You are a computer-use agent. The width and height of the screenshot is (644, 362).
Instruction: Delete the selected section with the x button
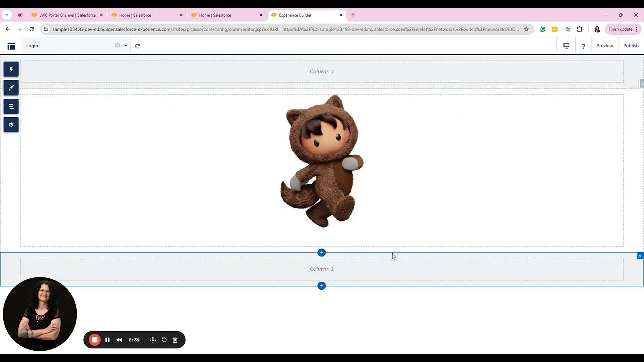point(640,256)
